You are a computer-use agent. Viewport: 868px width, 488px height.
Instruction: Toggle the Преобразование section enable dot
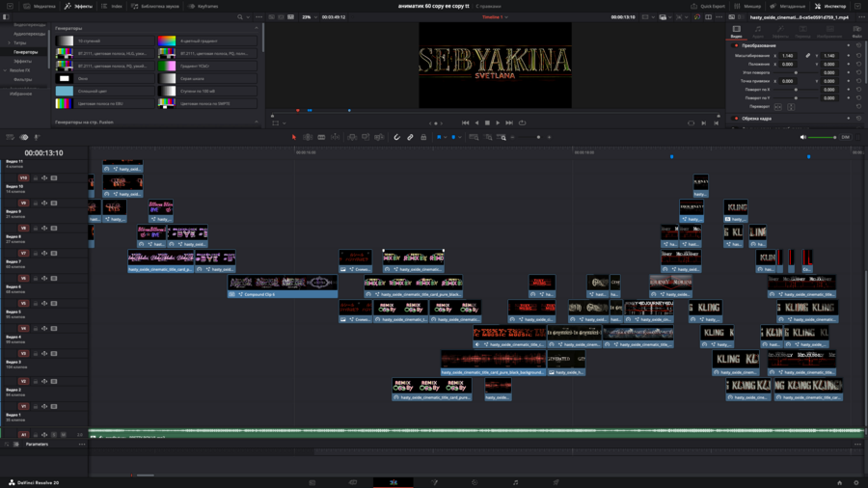click(737, 45)
